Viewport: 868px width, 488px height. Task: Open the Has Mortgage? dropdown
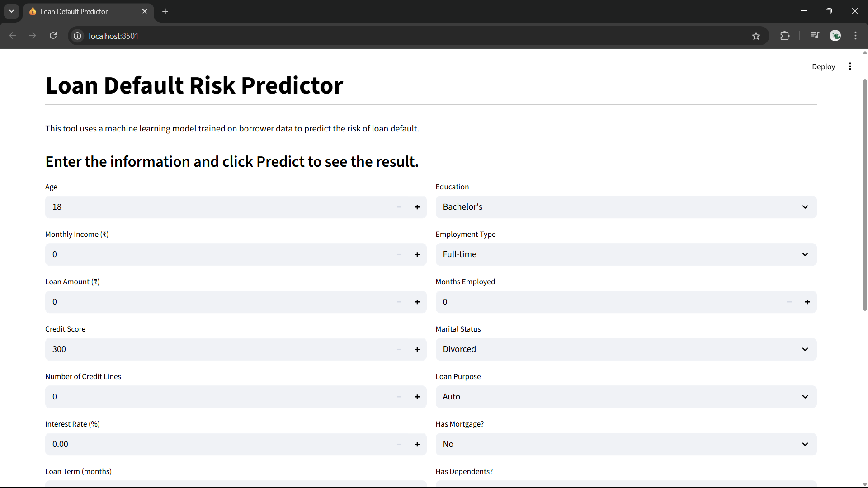coord(626,444)
